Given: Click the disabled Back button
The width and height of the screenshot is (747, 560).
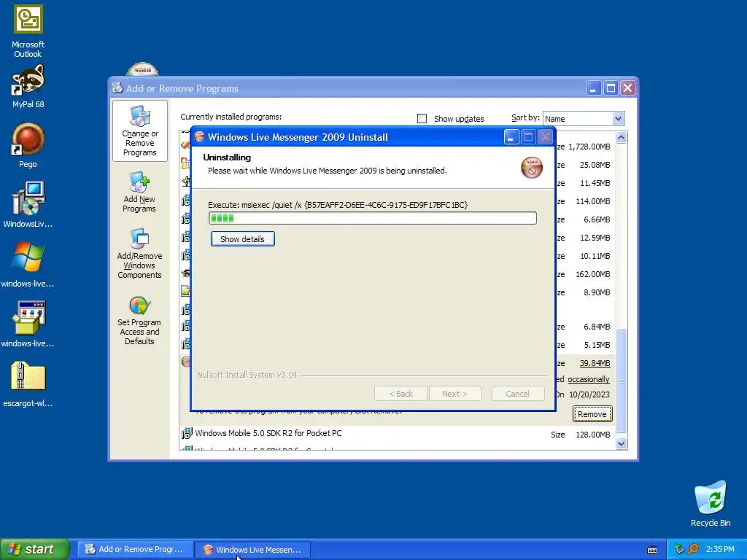Looking at the screenshot, I should tap(400, 394).
